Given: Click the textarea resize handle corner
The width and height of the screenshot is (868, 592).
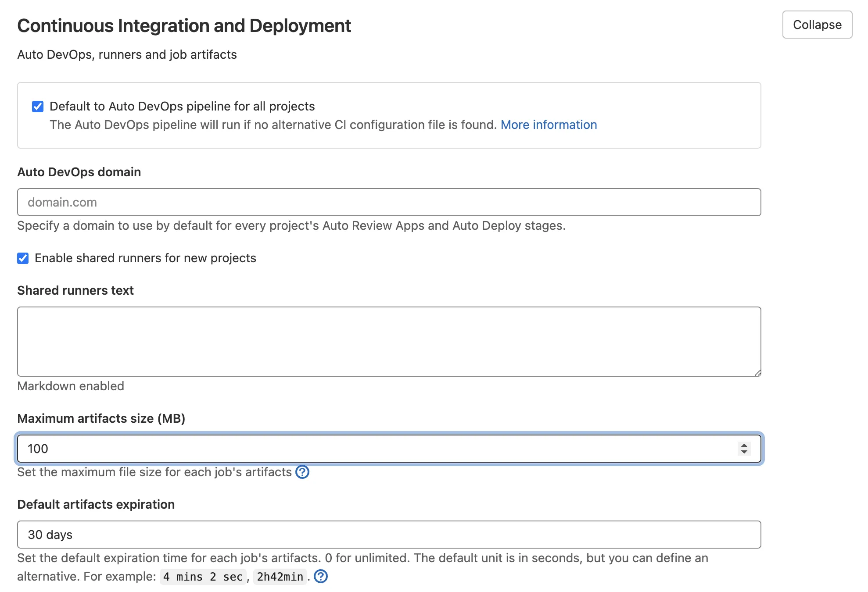Looking at the screenshot, I should pyautogui.click(x=757, y=373).
